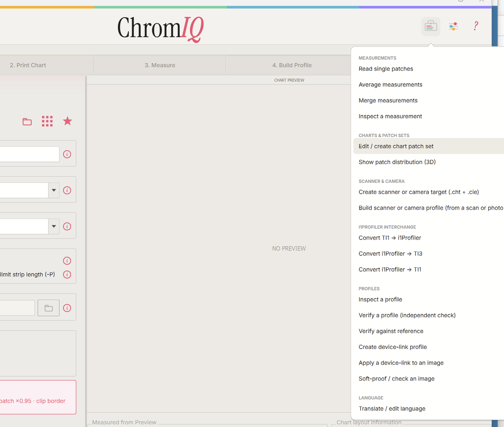The width and height of the screenshot is (504, 427).
Task: Open the toolbox menu icon
Action: point(431,26)
